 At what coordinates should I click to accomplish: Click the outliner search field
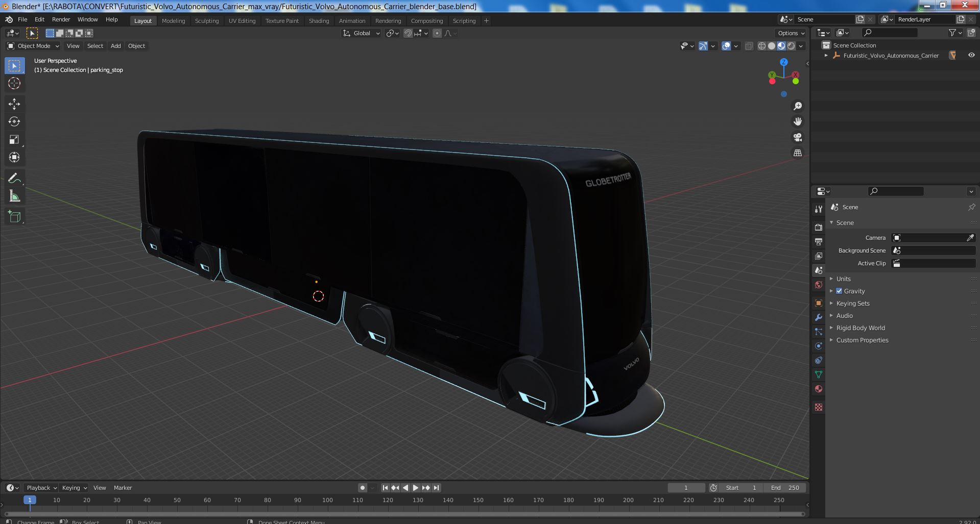(889, 33)
